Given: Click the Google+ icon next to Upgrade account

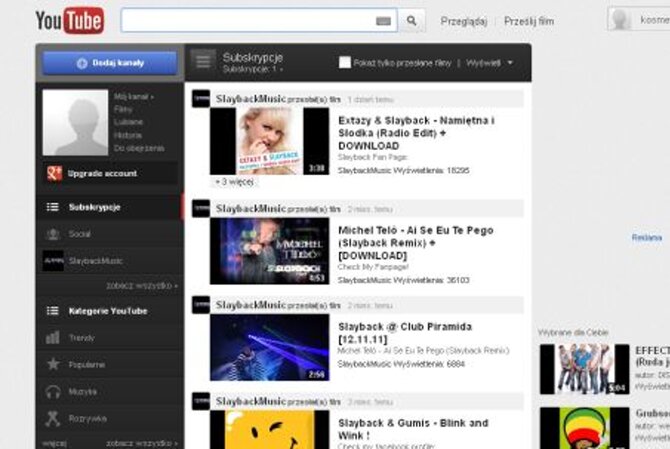Looking at the screenshot, I should tap(54, 173).
